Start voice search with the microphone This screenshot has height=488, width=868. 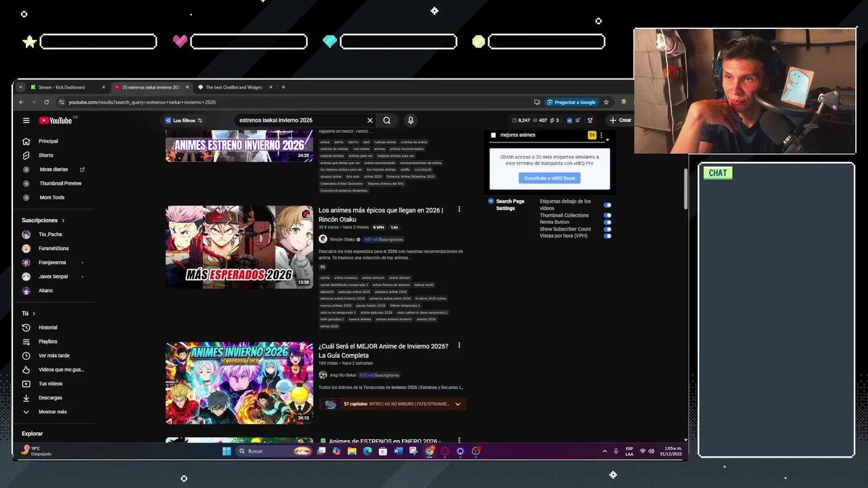click(x=410, y=121)
